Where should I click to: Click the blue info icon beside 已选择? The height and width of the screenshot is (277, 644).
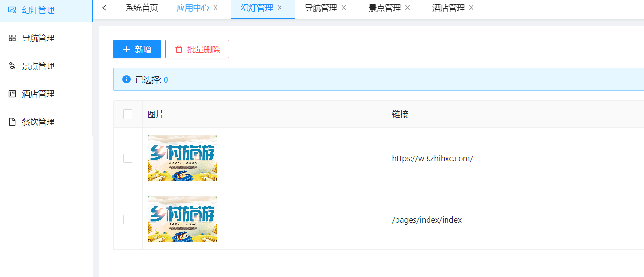pos(126,79)
